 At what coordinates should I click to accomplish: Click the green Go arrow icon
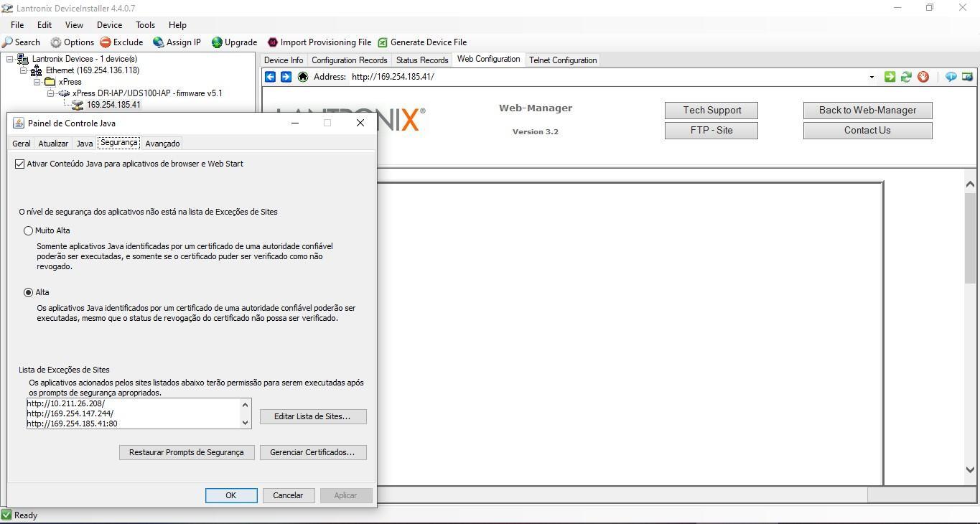tap(890, 77)
